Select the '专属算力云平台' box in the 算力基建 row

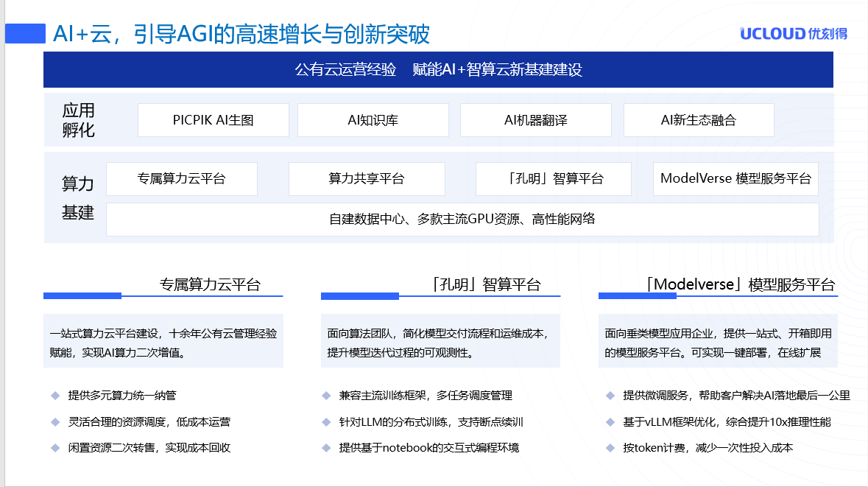pos(182,179)
